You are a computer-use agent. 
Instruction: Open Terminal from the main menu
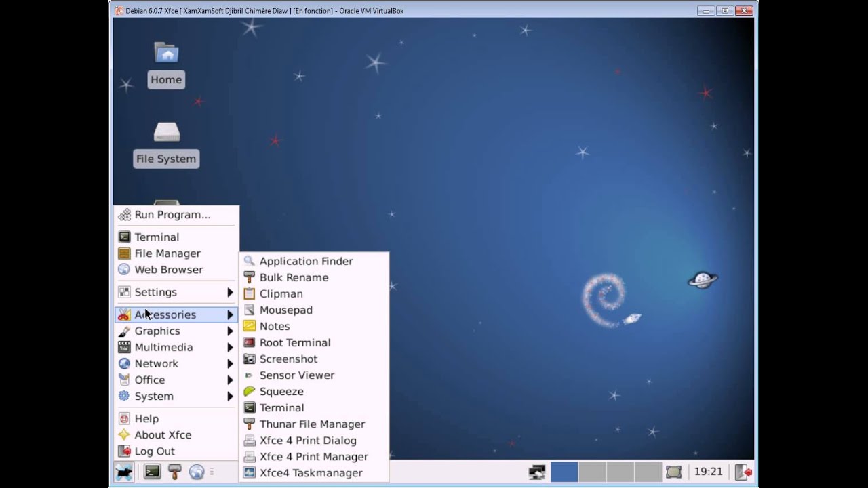[176, 237]
